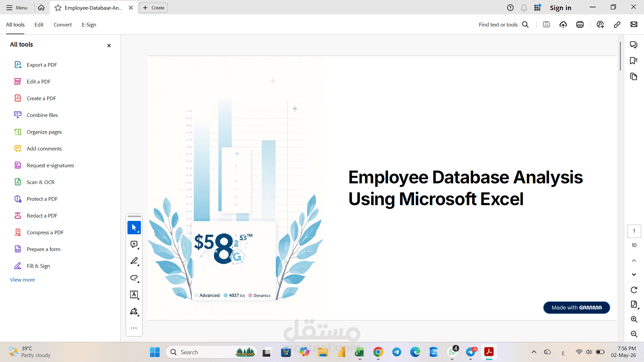Show hidden tray icons
Image resolution: width=644 pixels, height=362 pixels.
(x=534, y=352)
